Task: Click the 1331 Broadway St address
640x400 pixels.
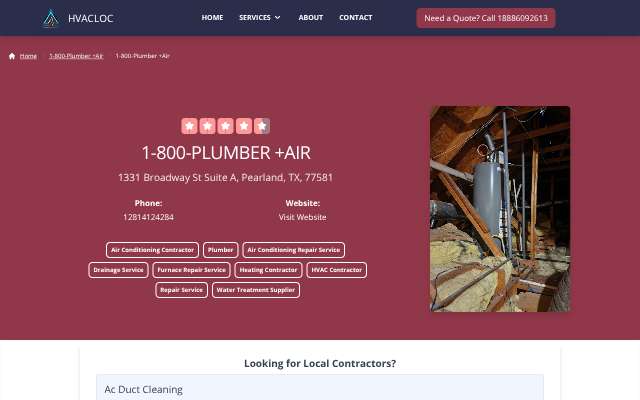Action: click(225, 178)
